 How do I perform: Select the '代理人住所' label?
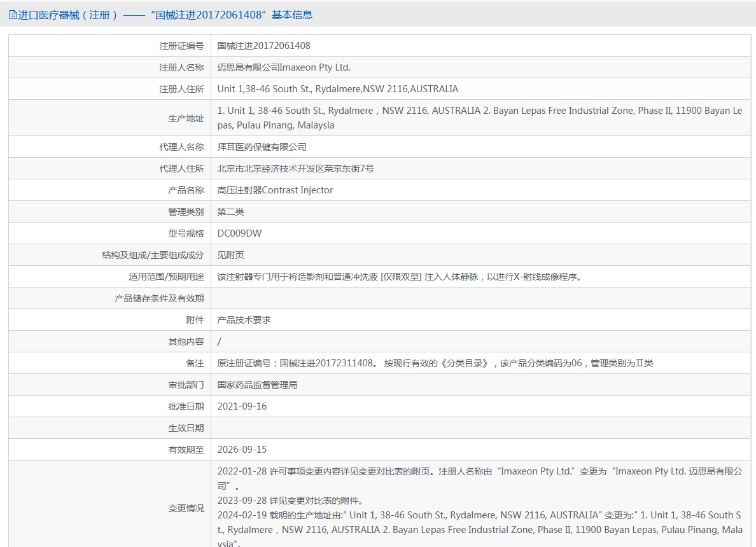pos(181,169)
